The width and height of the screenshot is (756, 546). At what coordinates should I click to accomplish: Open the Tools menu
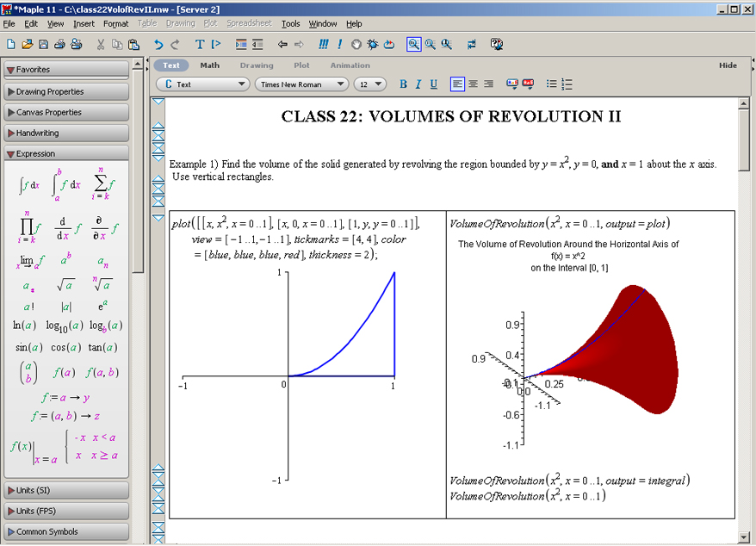tap(290, 24)
